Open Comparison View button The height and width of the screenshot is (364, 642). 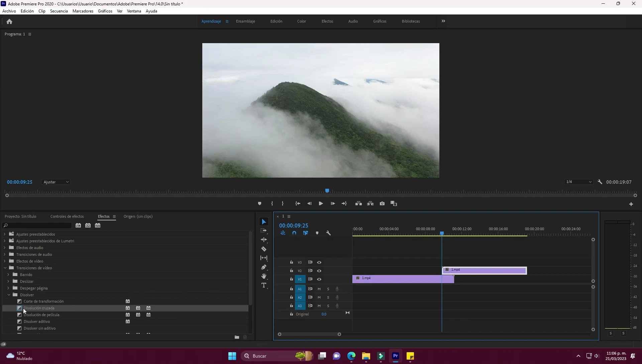pos(394,204)
